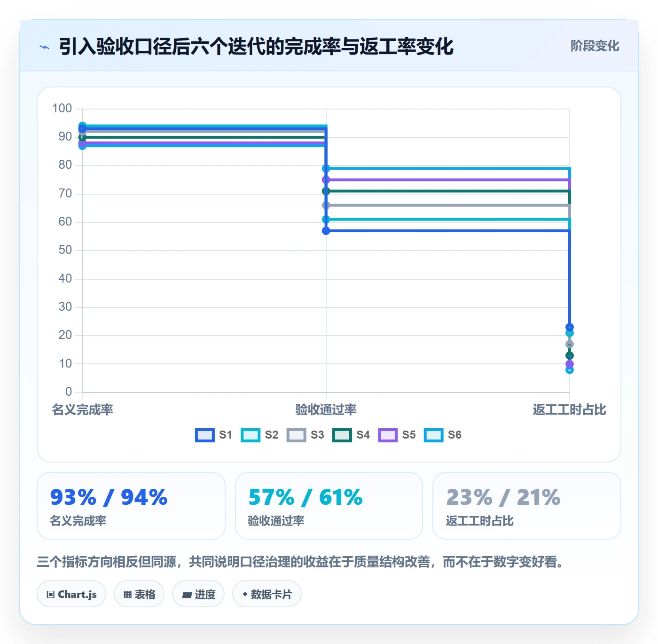Screen dimensions: 658x644
Task: Click the y-axis tick label 50
Action: point(65,250)
